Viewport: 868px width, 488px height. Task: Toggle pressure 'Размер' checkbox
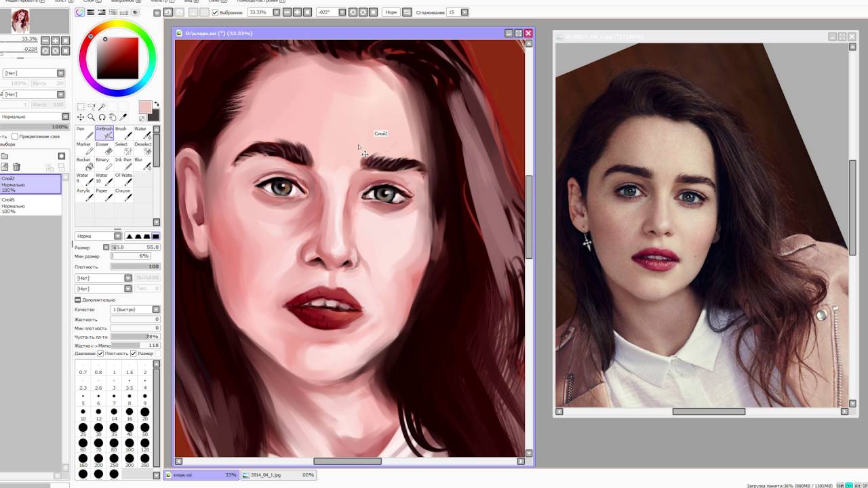coord(133,354)
